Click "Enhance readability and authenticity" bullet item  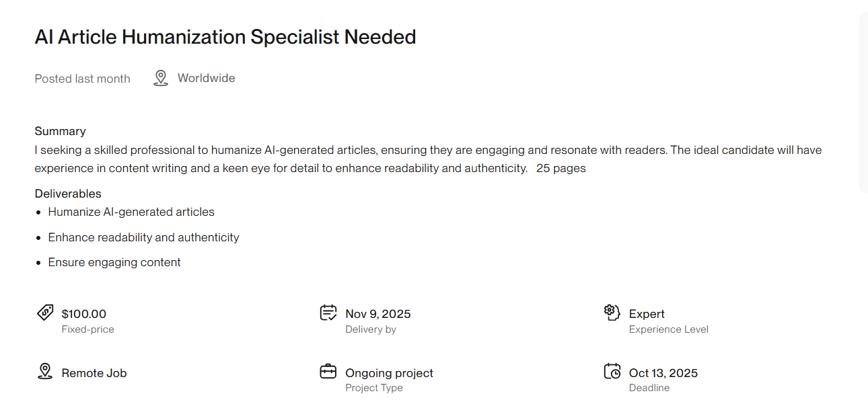click(x=143, y=237)
